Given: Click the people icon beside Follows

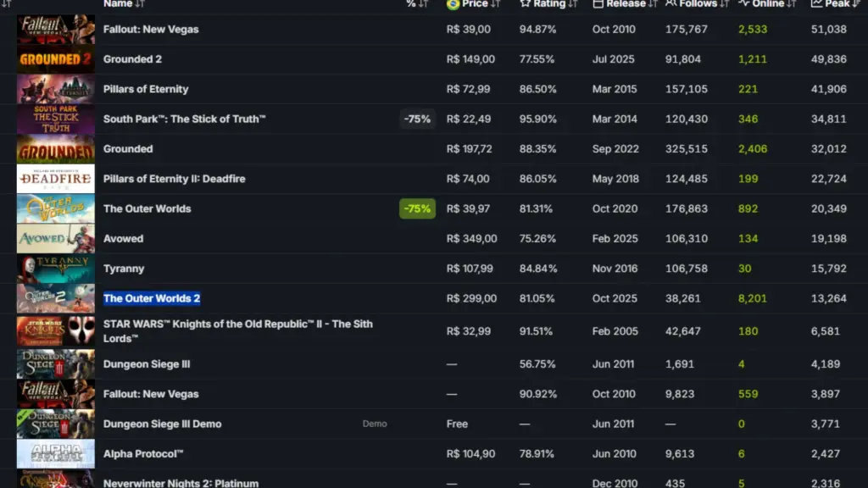Looking at the screenshot, I should point(671,4).
